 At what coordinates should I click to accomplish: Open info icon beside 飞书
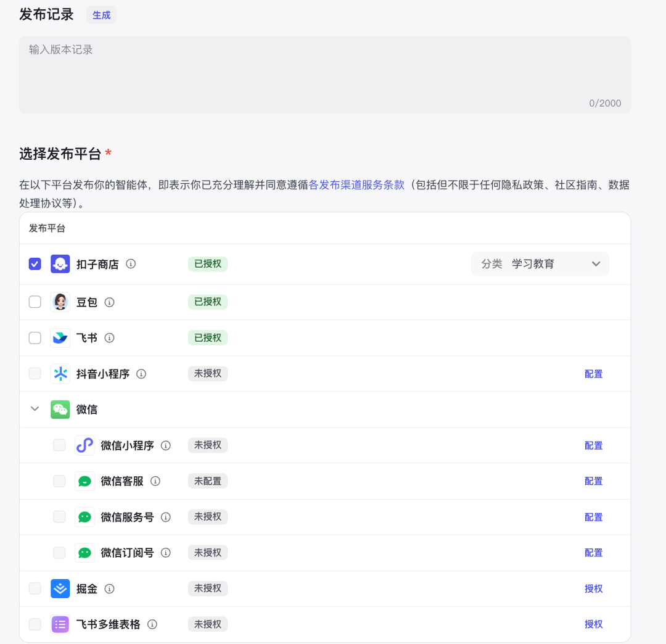[x=110, y=337]
